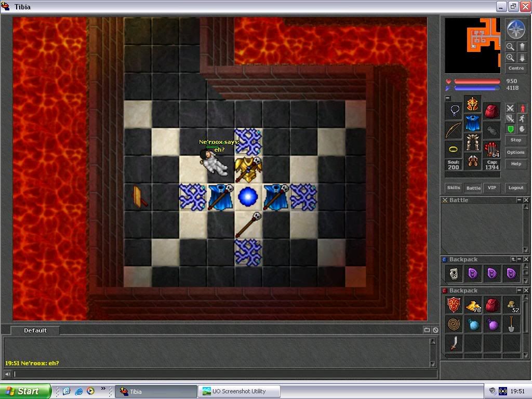
Task: Click the compass rose on the minimap panel
Action: (516, 29)
